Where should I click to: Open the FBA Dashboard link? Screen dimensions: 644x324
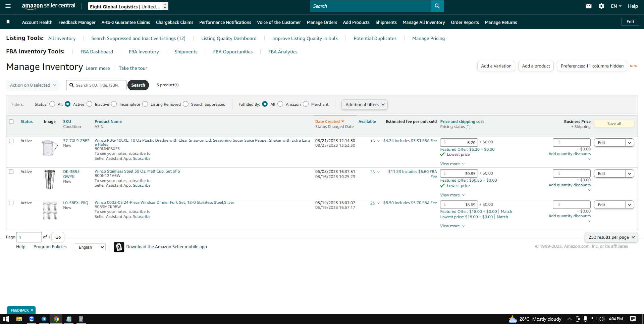pyautogui.click(x=97, y=52)
